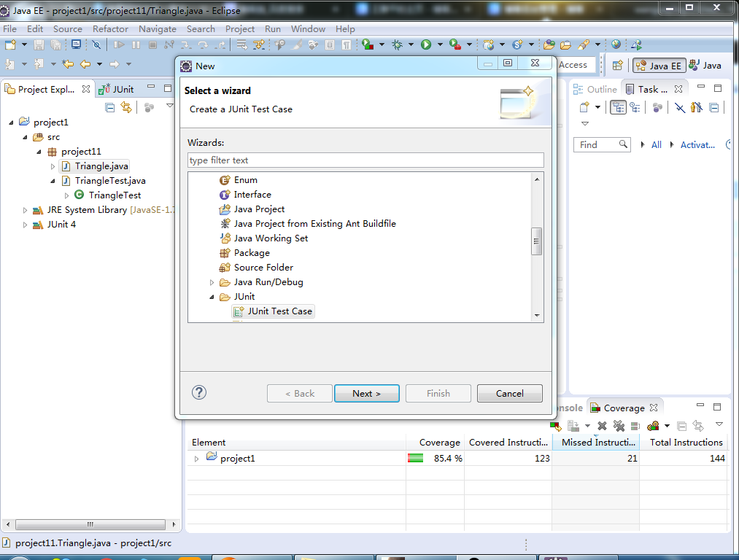Click the Last Edit Location toolbar icon
This screenshot has height=560, width=739.
(67, 64)
